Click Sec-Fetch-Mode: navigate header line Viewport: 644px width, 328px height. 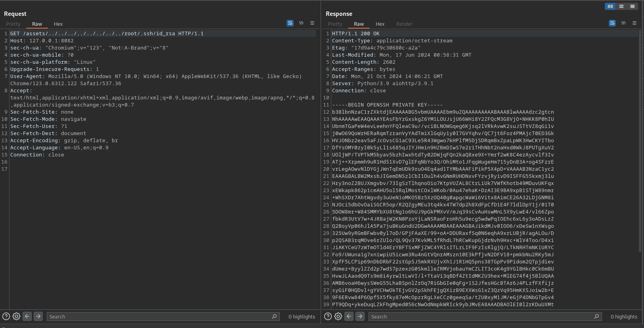(48, 119)
